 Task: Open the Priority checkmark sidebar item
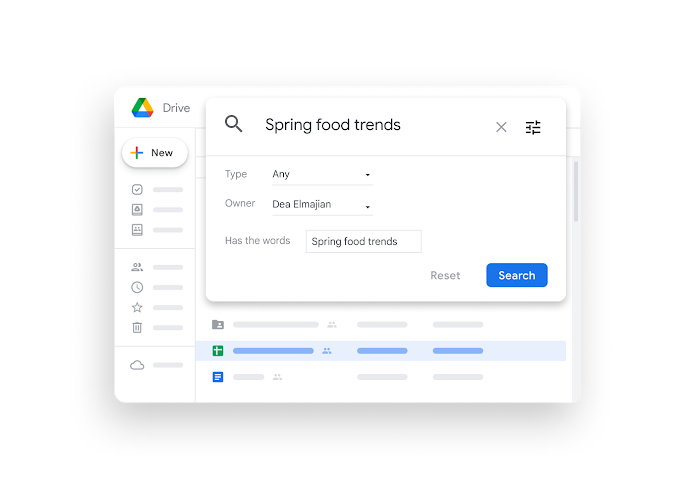click(x=137, y=189)
